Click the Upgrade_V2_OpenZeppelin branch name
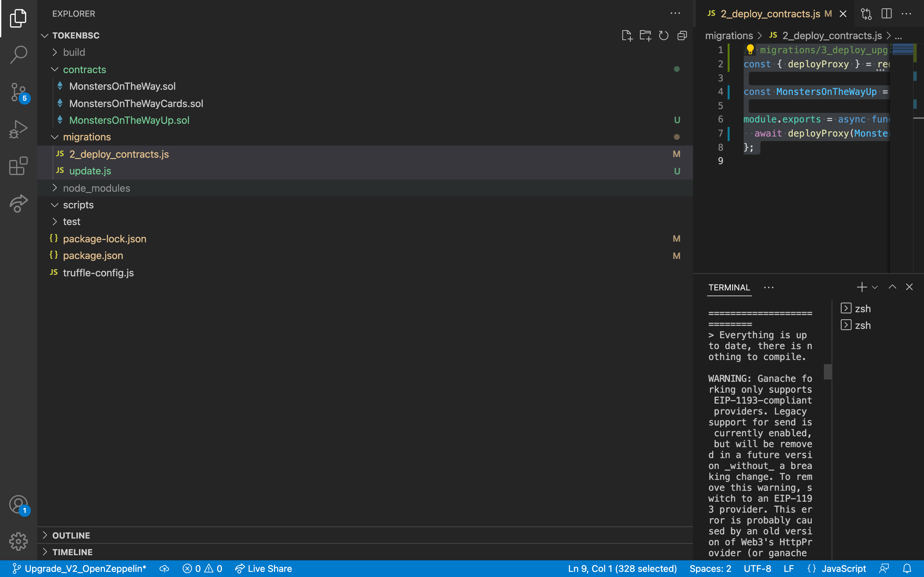The height and width of the screenshot is (577, 924). (86, 568)
